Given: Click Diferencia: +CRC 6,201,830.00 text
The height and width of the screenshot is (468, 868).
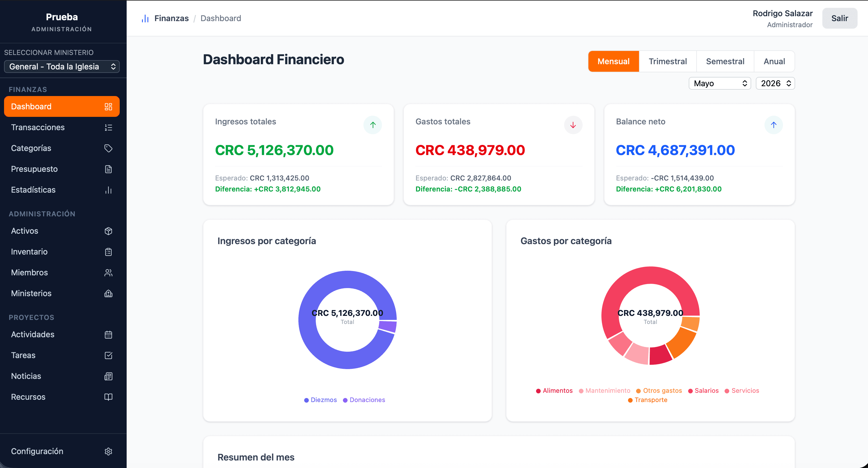Looking at the screenshot, I should (x=668, y=189).
